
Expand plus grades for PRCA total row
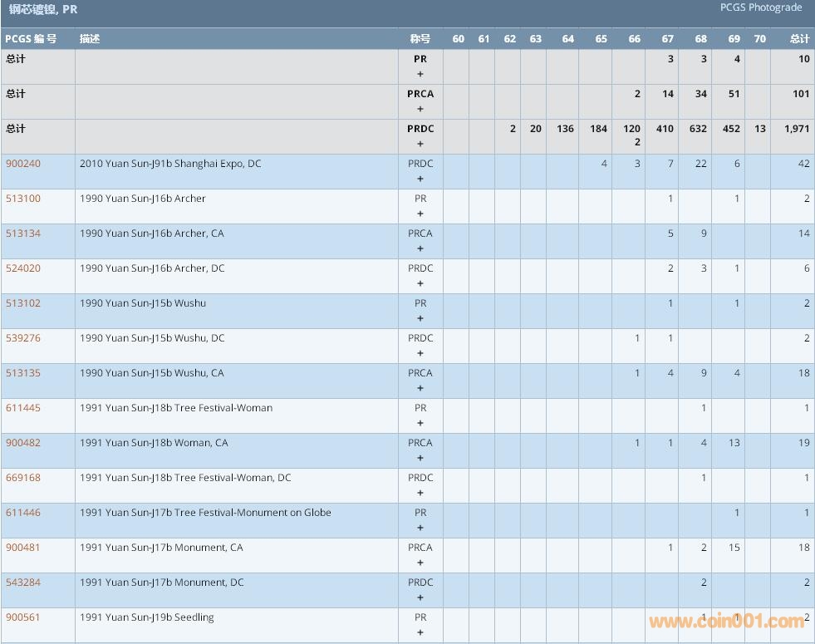pyautogui.click(x=420, y=109)
